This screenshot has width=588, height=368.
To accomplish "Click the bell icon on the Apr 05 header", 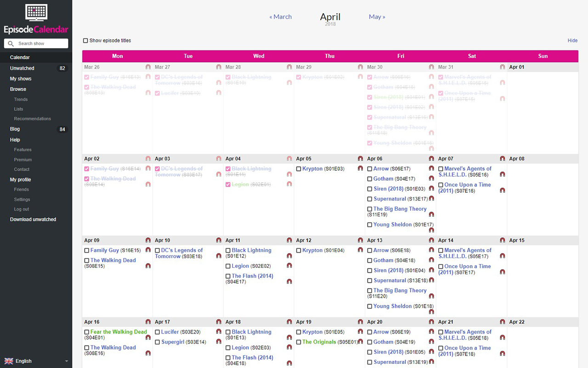I will coord(360,159).
